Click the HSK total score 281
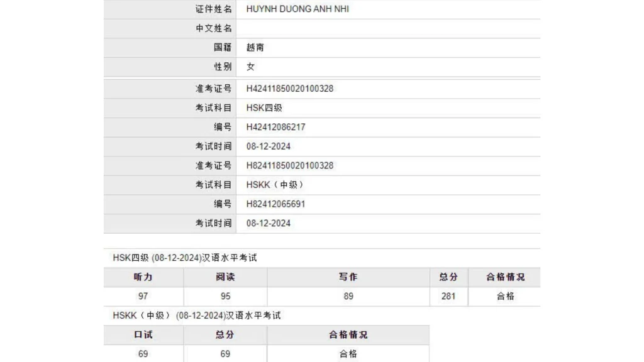 click(x=448, y=296)
